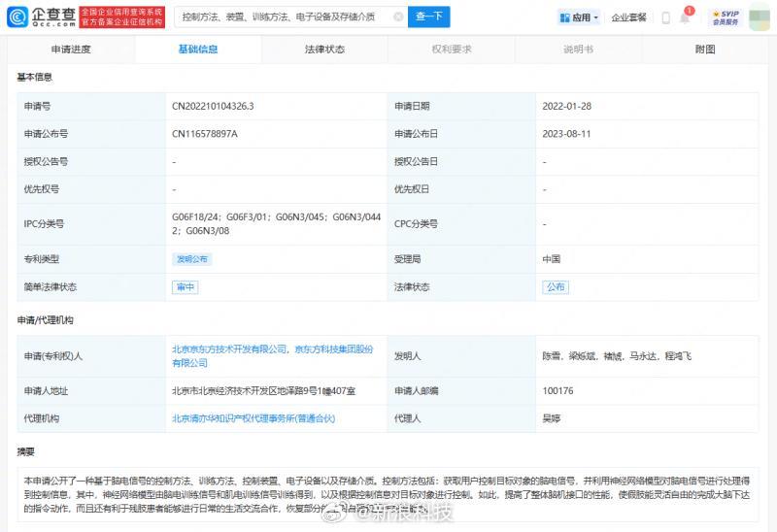The image size is (777, 532).
Task: Click the 申请(专利权)人 label cell
Action: click(91, 356)
